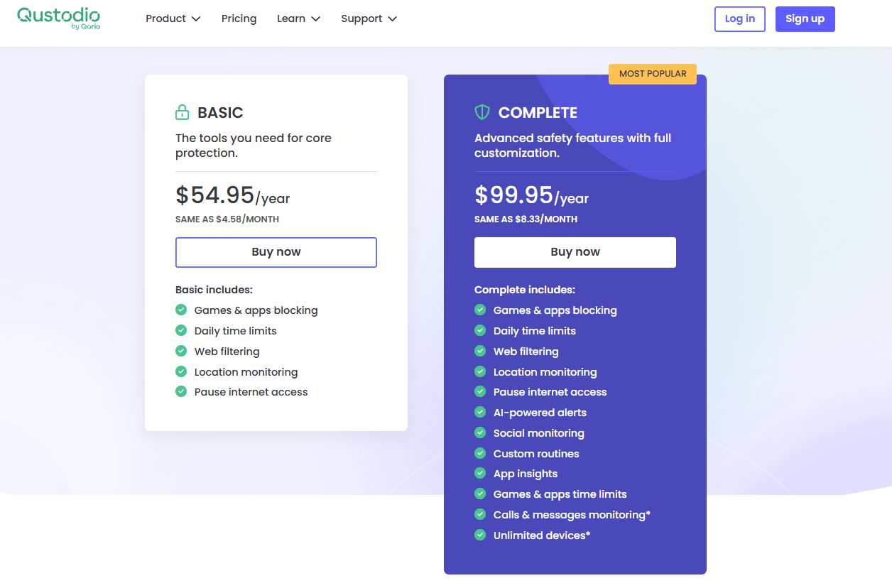The height and width of the screenshot is (588, 892).
Task: Buy the Complete plan now
Action: [575, 252]
